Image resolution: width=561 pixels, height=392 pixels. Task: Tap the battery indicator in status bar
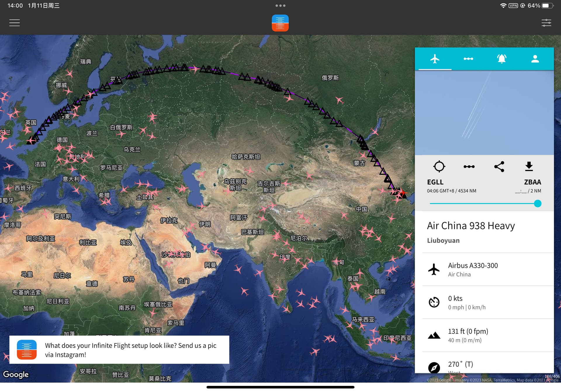[x=547, y=6]
